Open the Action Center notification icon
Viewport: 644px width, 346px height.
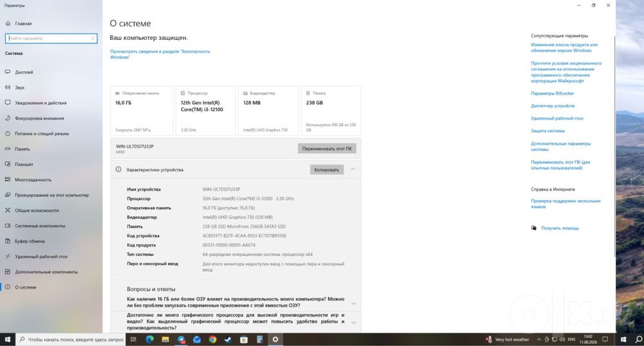605,340
